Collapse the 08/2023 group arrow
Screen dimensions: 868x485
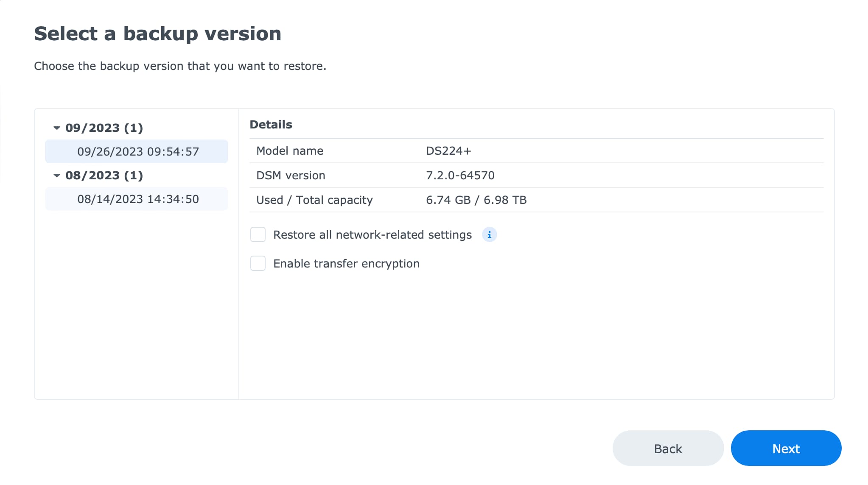[56, 175]
